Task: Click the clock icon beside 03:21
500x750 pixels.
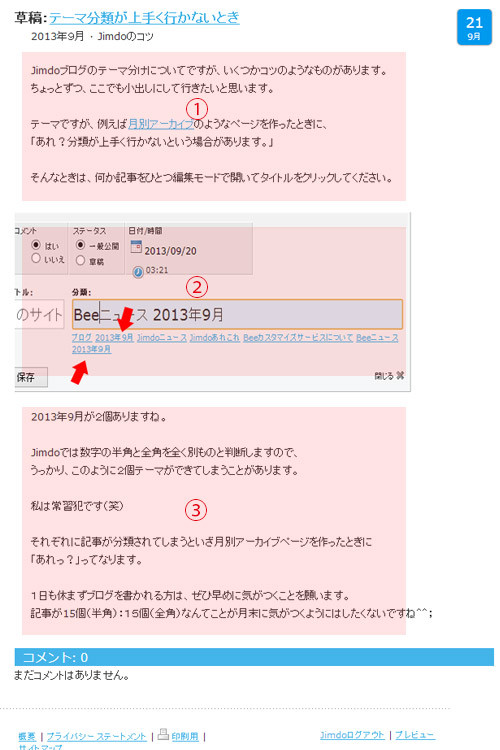Action: 138,272
